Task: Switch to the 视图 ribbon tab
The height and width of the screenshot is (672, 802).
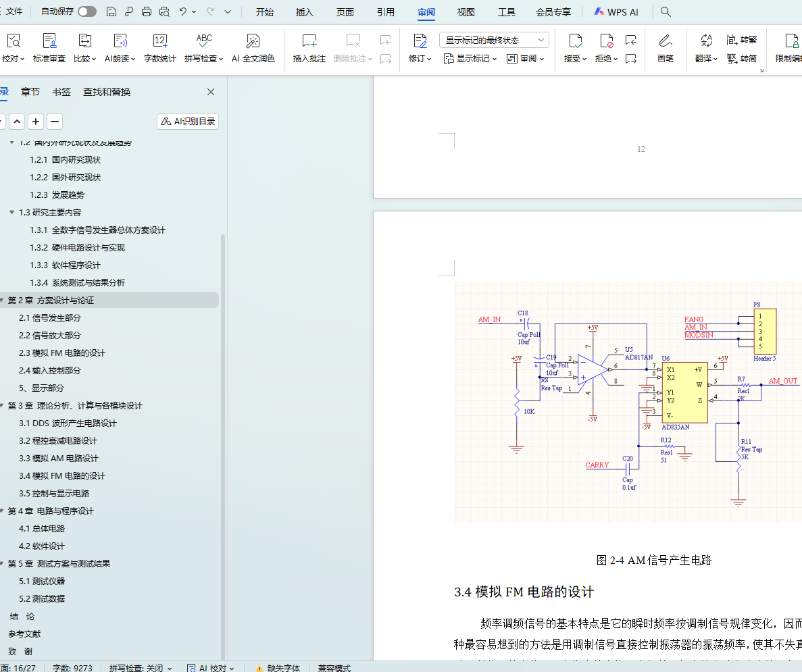Action: pyautogui.click(x=466, y=12)
